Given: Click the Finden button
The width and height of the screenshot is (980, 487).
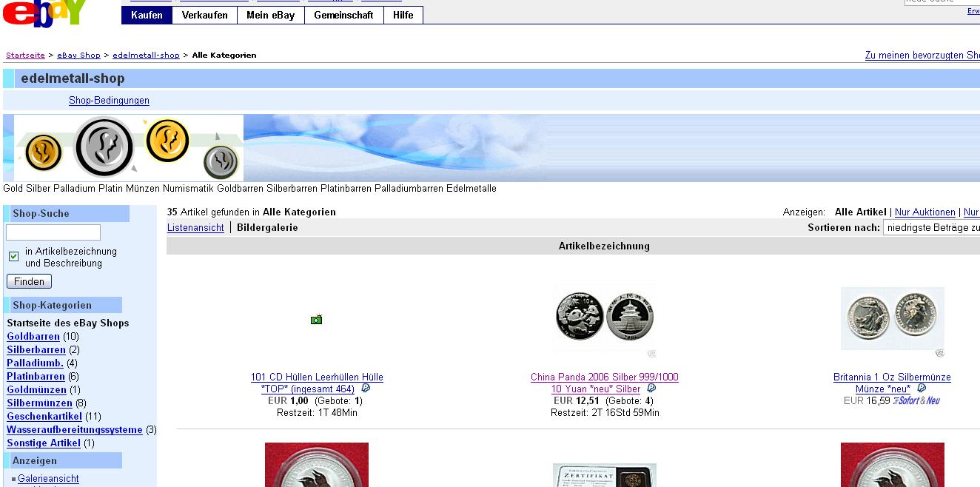Looking at the screenshot, I should pos(29,281).
